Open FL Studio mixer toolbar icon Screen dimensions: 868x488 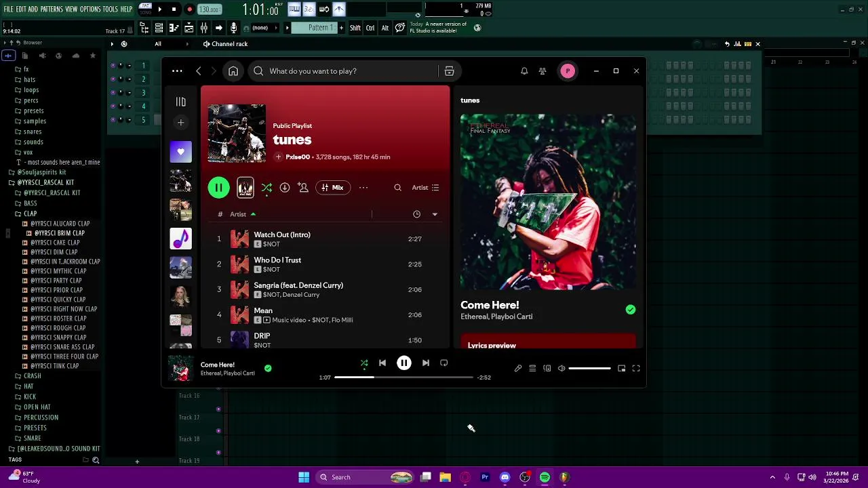pyautogui.click(x=203, y=28)
